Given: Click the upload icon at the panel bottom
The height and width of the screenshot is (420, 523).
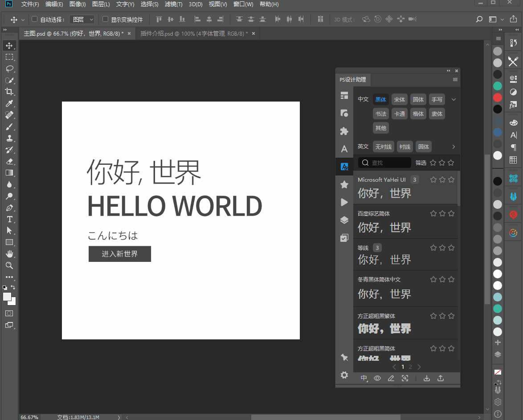Looking at the screenshot, I should (441, 378).
